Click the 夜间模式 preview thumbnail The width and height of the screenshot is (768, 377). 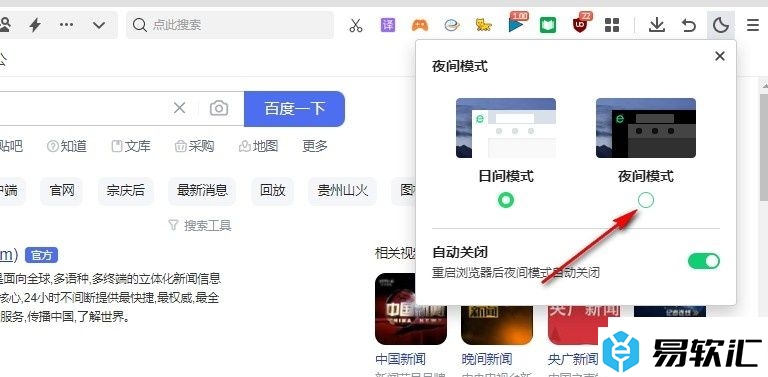(646, 128)
